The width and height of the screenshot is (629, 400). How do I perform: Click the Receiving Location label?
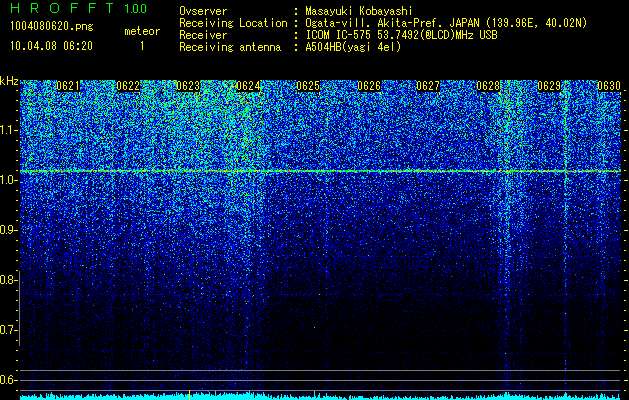233,23
